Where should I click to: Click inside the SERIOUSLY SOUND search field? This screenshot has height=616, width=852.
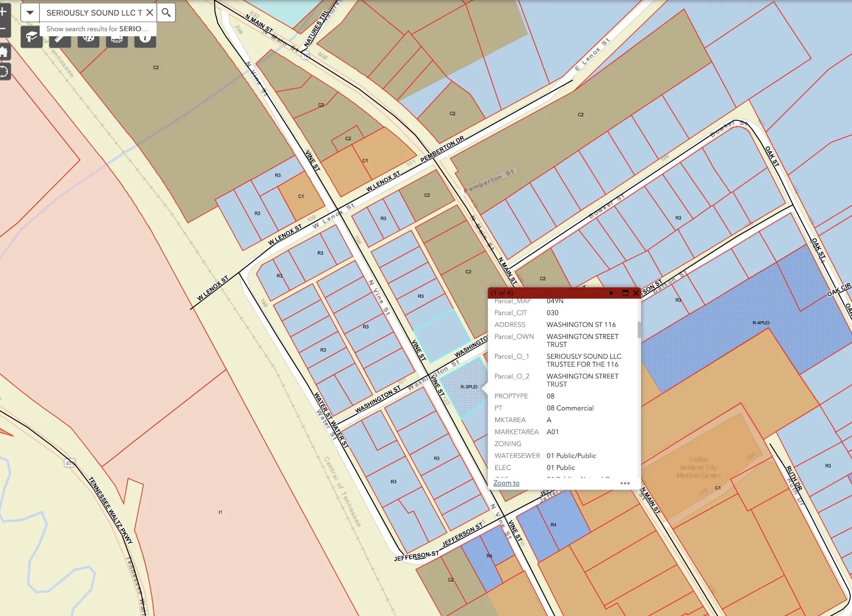[x=94, y=12]
